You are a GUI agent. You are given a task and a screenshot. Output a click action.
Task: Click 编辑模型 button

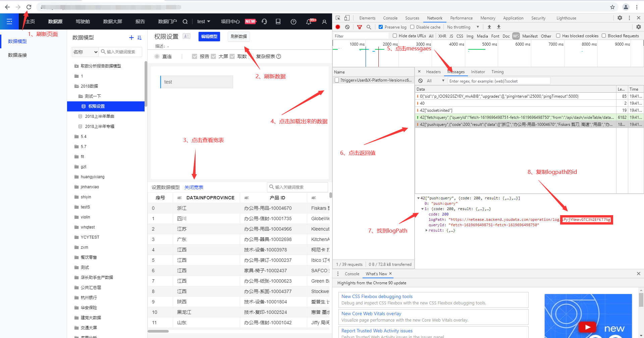[x=209, y=36]
